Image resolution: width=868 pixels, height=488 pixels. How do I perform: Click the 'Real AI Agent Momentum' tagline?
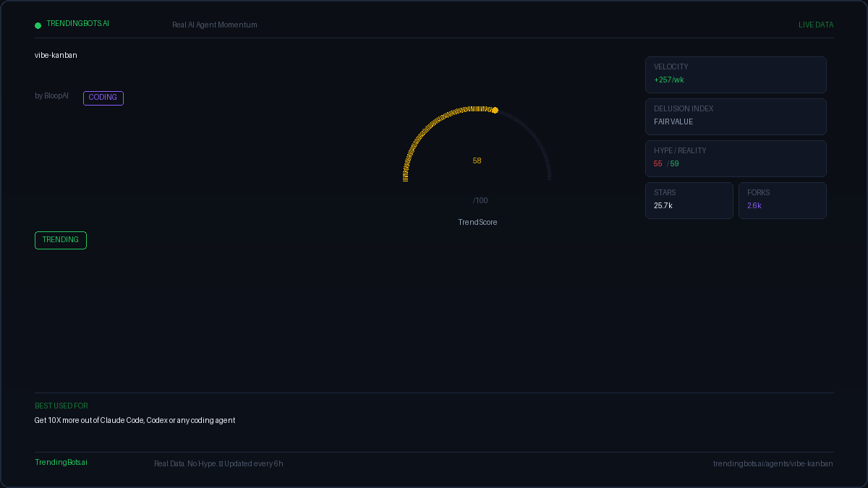coord(215,25)
